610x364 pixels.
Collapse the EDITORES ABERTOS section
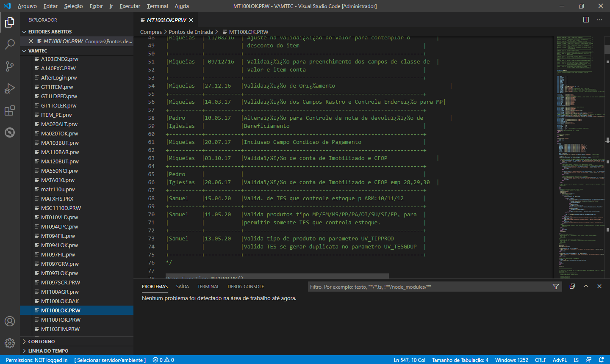(77, 32)
